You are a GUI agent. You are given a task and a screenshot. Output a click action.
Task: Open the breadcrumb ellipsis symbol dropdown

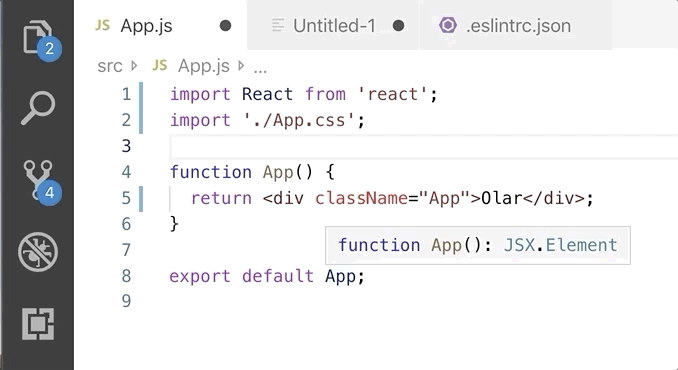click(x=260, y=67)
